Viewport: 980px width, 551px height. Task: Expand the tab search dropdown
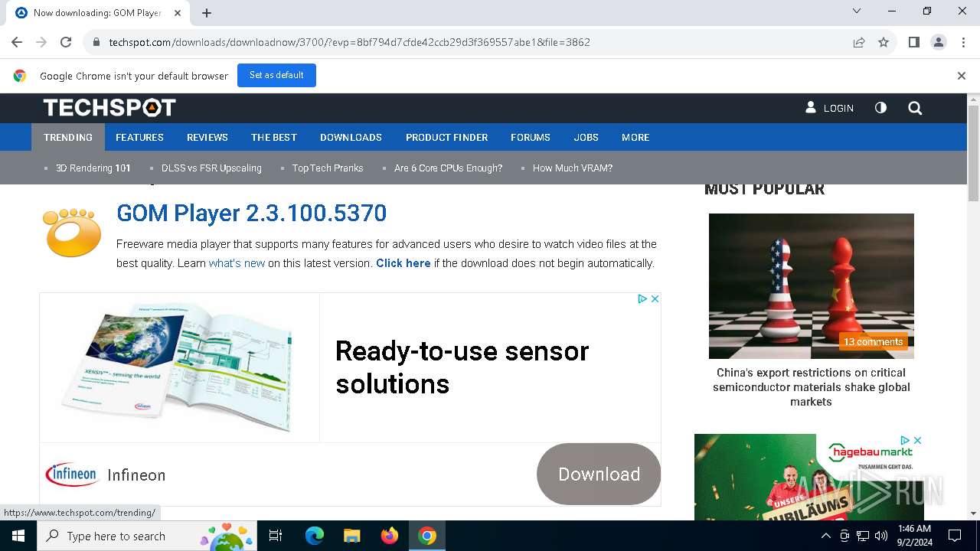tap(857, 11)
